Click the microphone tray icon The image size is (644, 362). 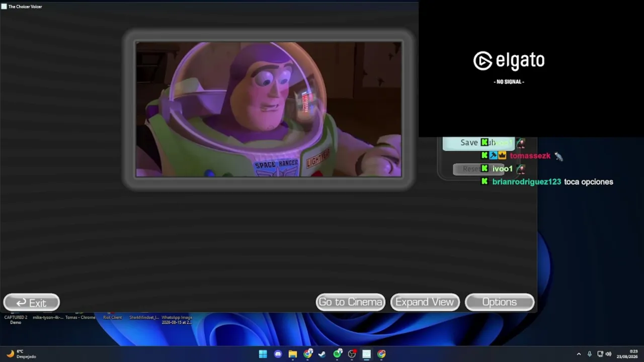click(590, 354)
